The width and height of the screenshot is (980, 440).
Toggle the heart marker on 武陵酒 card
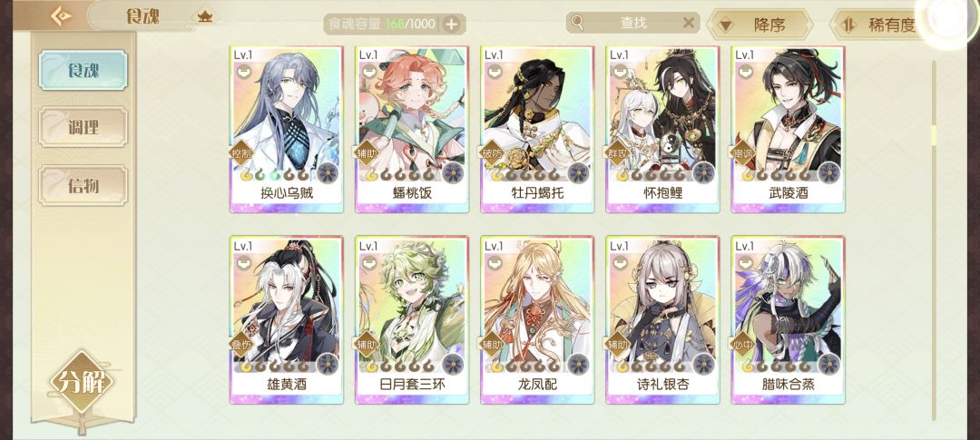pyautogui.click(x=745, y=72)
